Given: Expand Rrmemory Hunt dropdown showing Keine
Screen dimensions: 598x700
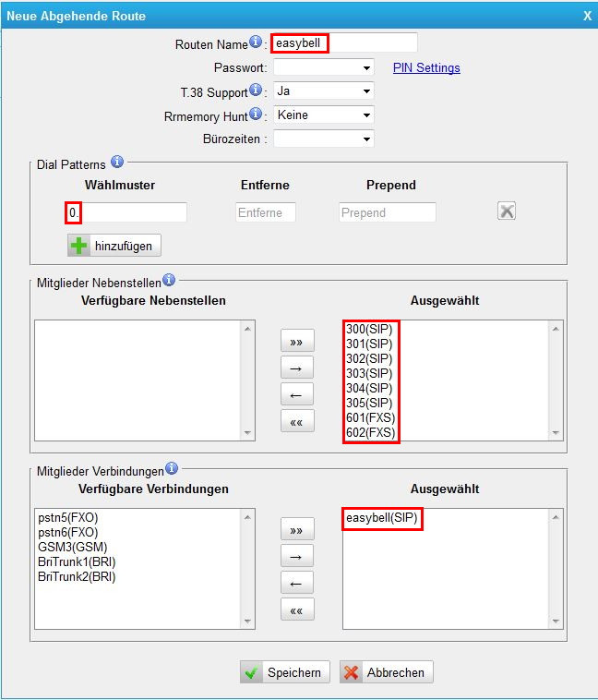Looking at the screenshot, I should coord(323,115).
